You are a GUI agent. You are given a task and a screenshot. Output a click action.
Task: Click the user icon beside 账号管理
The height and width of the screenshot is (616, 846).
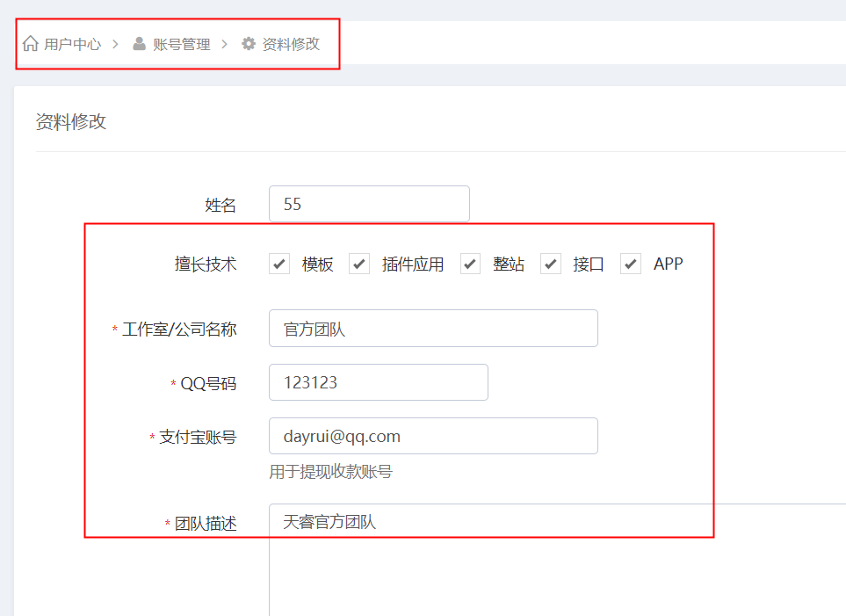coord(139,44)
